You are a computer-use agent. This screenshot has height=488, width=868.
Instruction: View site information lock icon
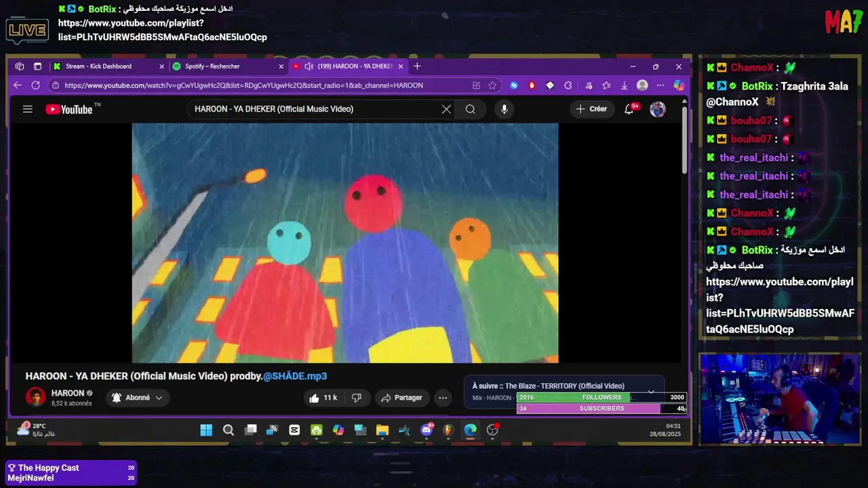(x=55, y=85)
